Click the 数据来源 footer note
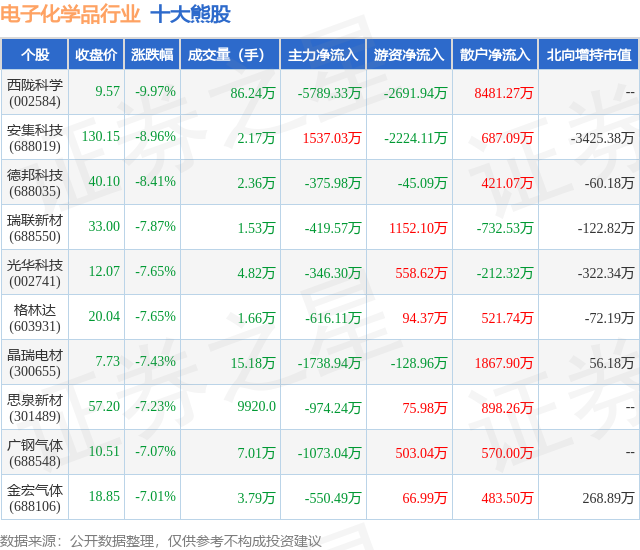The image size is (640, 550). click(161, 541)
